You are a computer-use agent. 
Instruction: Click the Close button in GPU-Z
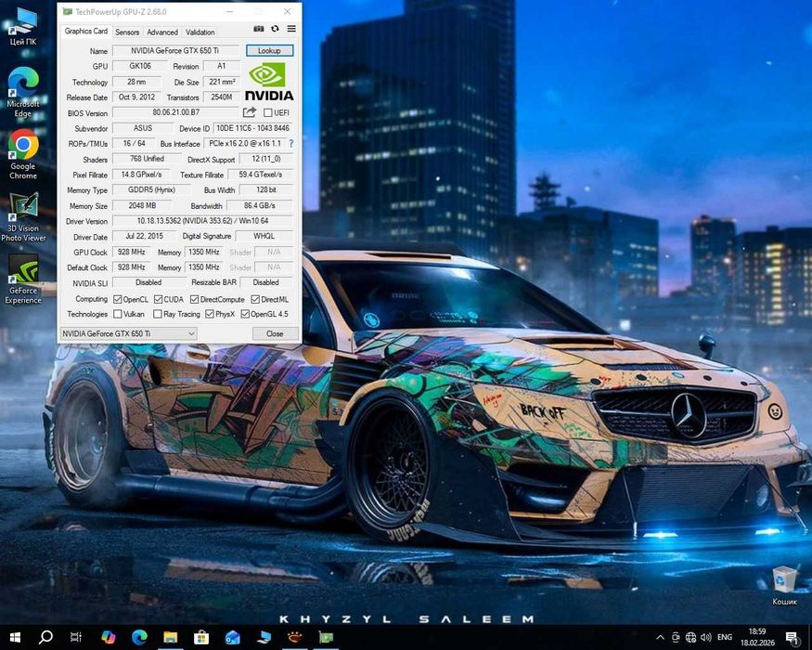tap(275, 333)
